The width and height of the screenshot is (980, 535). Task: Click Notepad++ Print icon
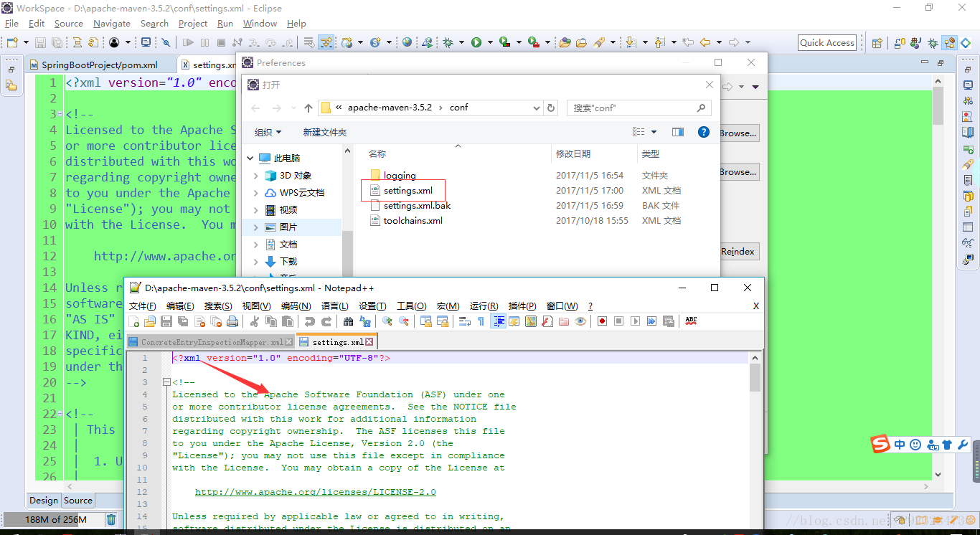click(x=232, y=321)
